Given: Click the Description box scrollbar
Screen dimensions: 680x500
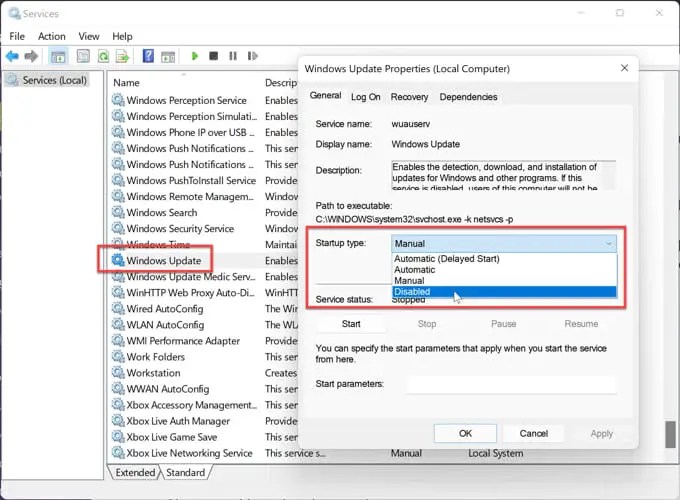Looking at the screenshot, I should point(610,176).
